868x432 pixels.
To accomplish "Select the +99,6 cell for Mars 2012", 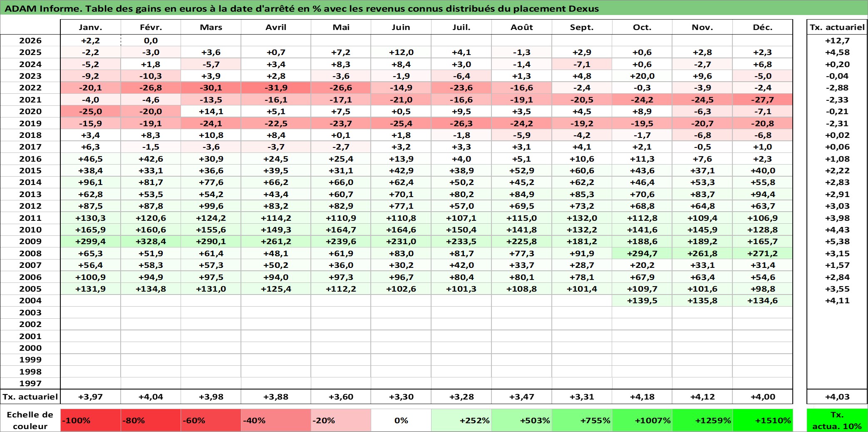I will click(211, 206).
